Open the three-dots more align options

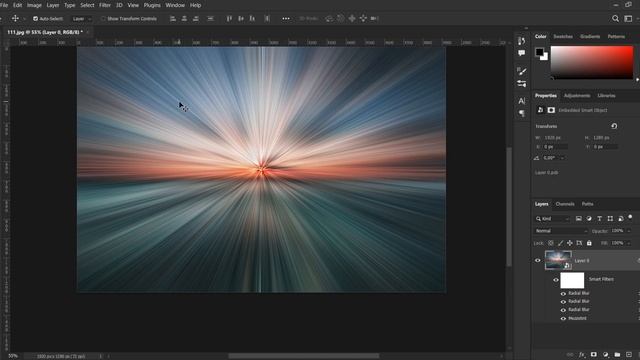286,18
